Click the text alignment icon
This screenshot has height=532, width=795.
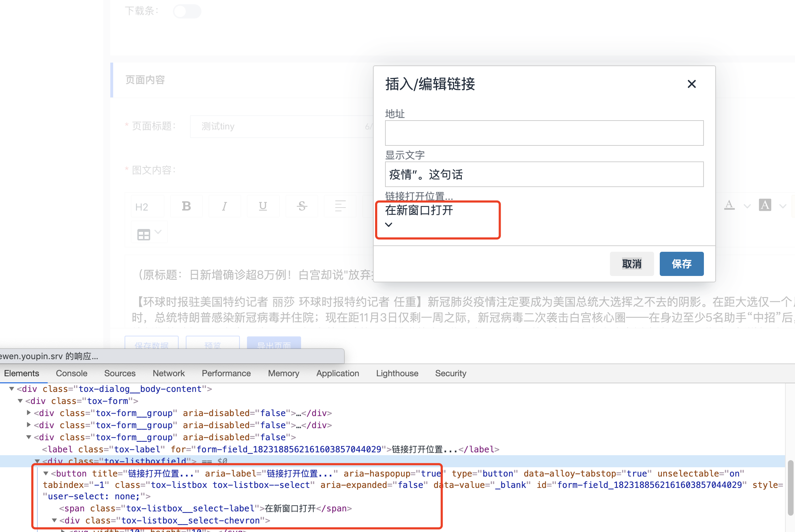click(339, 206)
